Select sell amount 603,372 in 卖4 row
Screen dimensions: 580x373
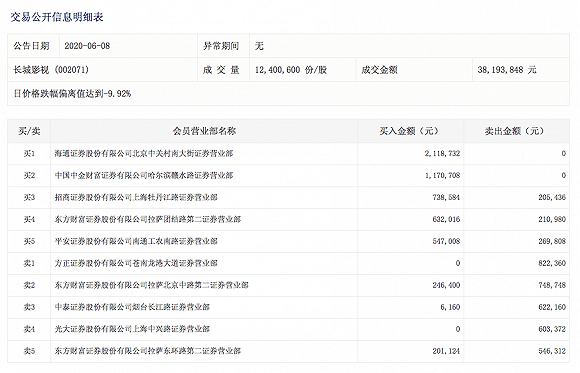(x=552, y=329)
